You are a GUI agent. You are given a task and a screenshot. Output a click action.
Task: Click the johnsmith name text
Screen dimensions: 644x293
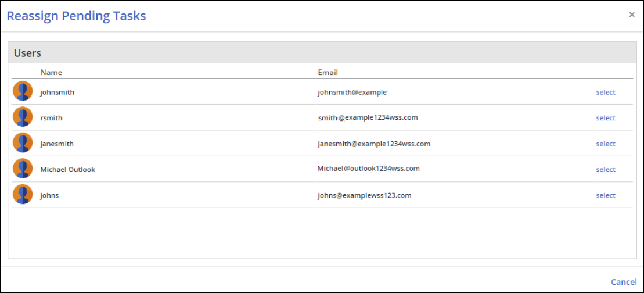pos(57,92)
